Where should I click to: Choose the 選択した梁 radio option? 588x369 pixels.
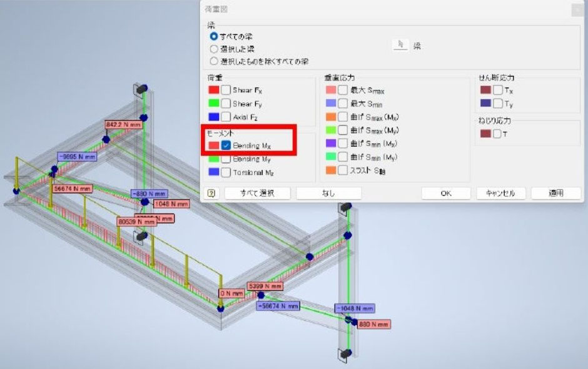(x=214, y=49)
